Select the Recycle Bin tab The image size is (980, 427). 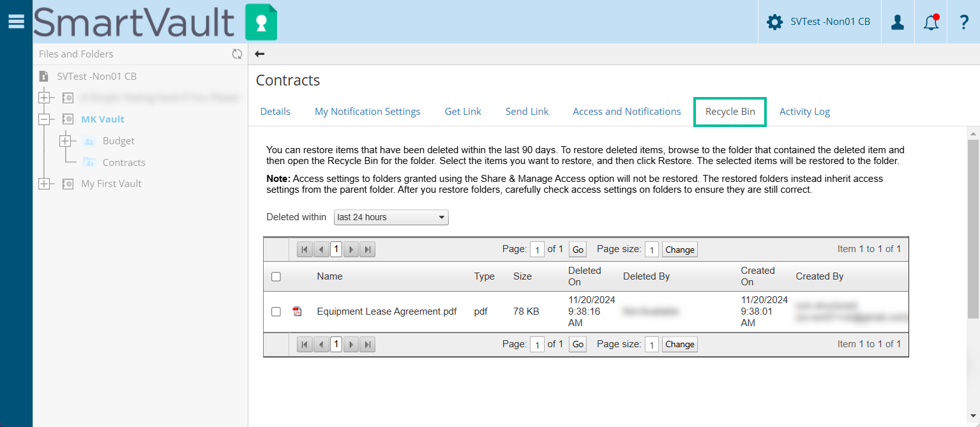[730, 112]
